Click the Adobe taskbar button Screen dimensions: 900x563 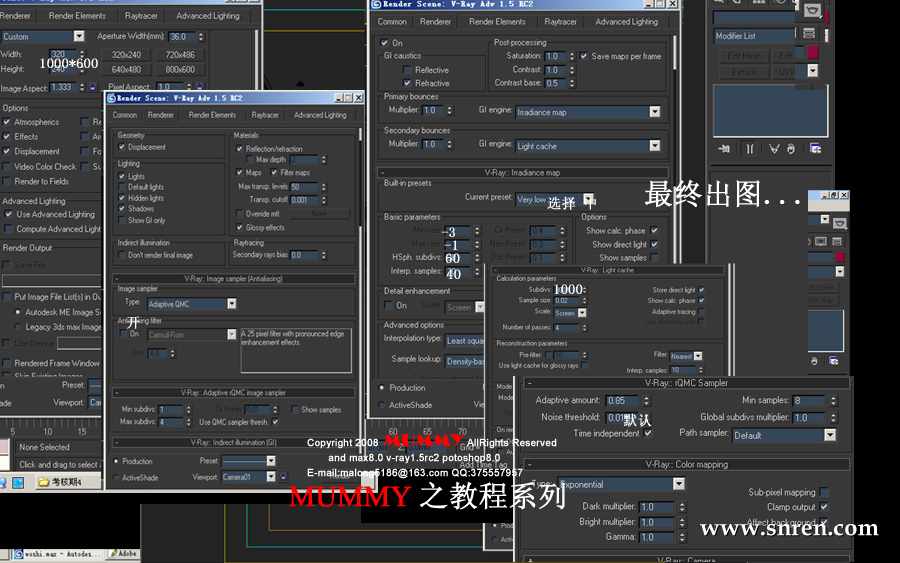(x=123, y=554)
